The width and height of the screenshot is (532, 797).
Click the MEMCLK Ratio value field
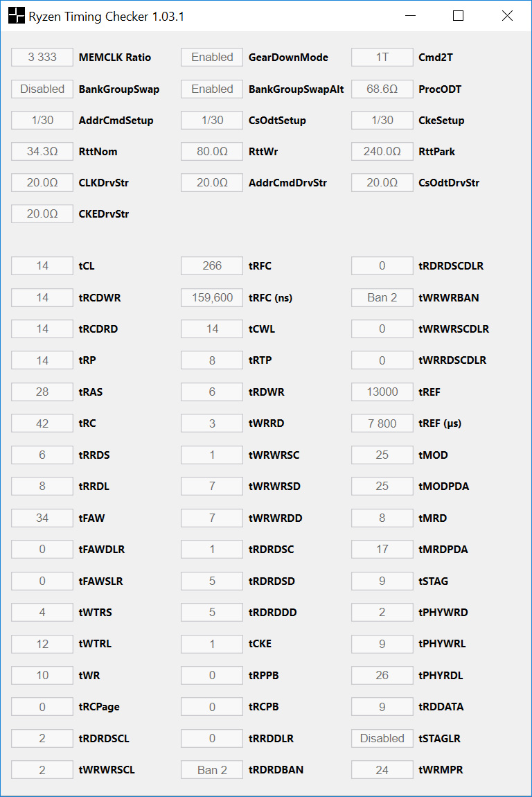click(x=42, y=58)
